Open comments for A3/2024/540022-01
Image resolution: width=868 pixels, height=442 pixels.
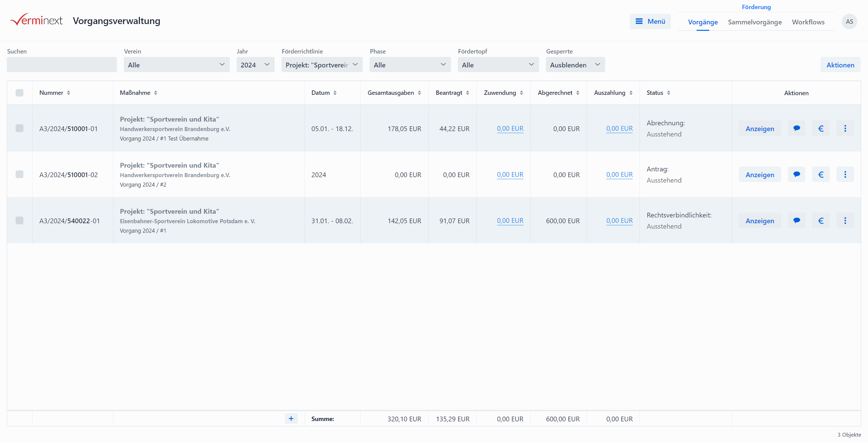coord(796,220)
